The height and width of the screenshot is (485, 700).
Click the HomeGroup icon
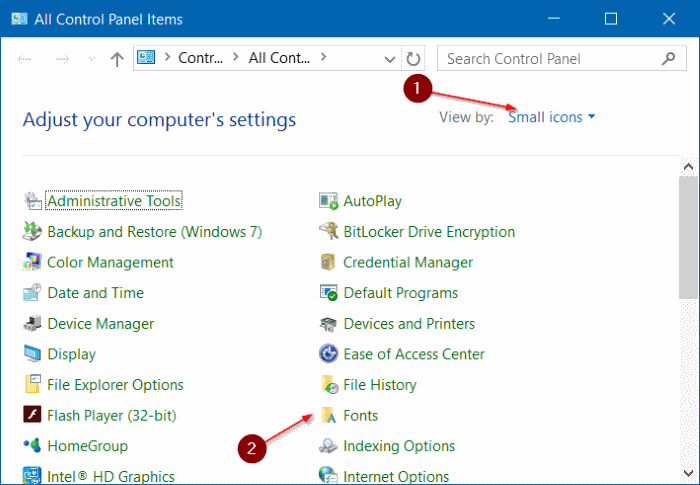(x=33, y=446)
